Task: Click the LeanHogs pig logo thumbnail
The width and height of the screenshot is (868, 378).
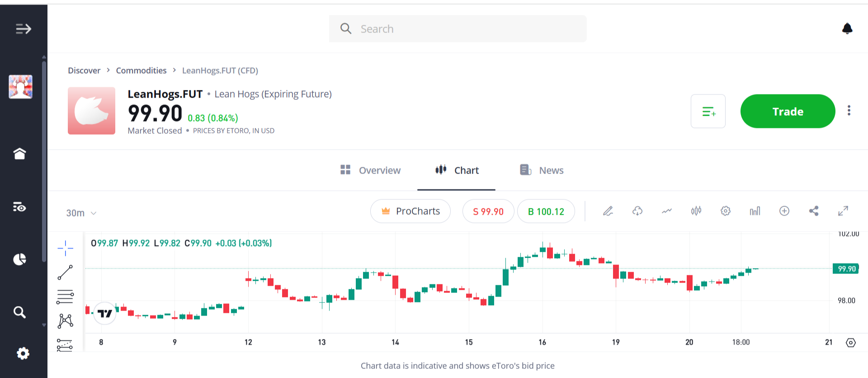Action: [91, 111]
